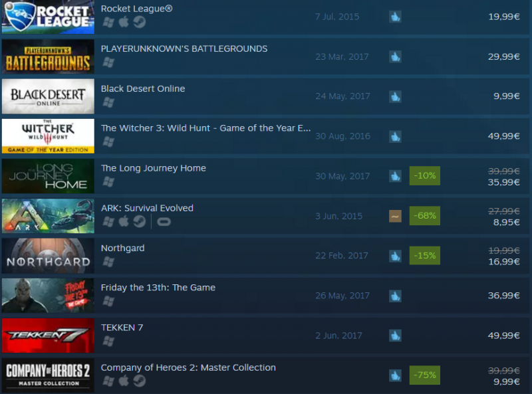Viewport: 532px width, 394px height.
Task: Click the -75% discount badge for Company of Heroes 2
Action: point(425,375)
